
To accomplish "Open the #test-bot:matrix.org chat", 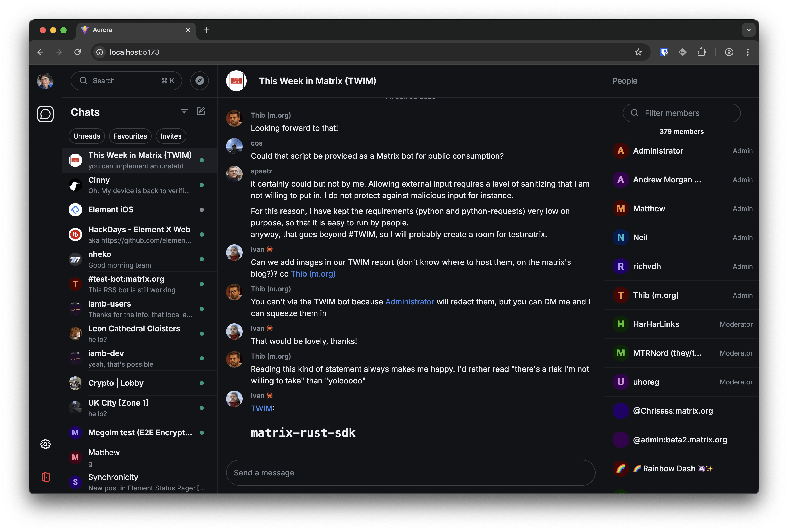I will coord(140,284).
